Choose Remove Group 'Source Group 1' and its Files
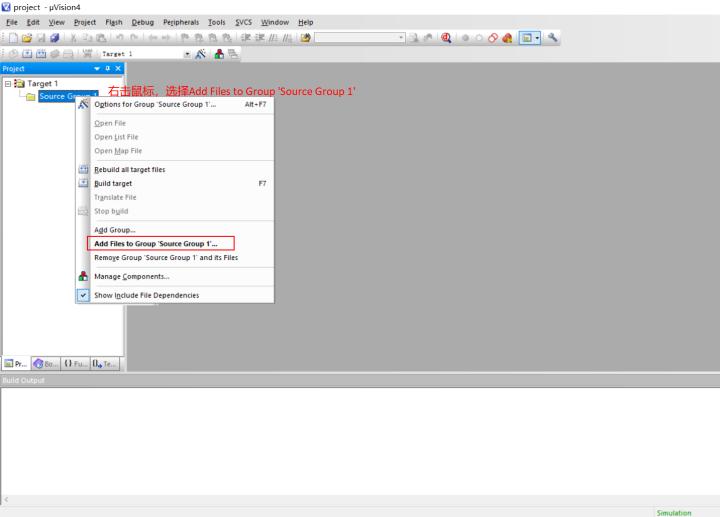The height and width of the screenshot is (517, 720). pyautogui.click(x=175, y=258)
